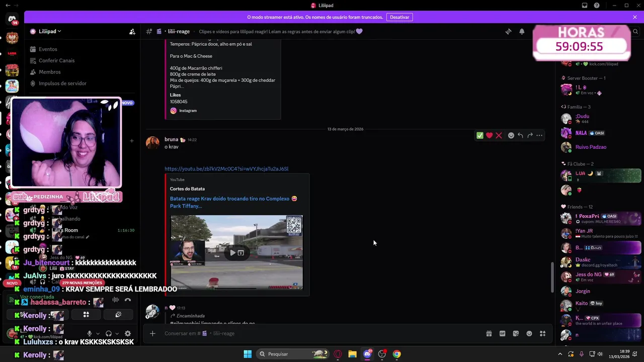
Task: Open notification settings bell icon
Action: [x=522, y=31]
